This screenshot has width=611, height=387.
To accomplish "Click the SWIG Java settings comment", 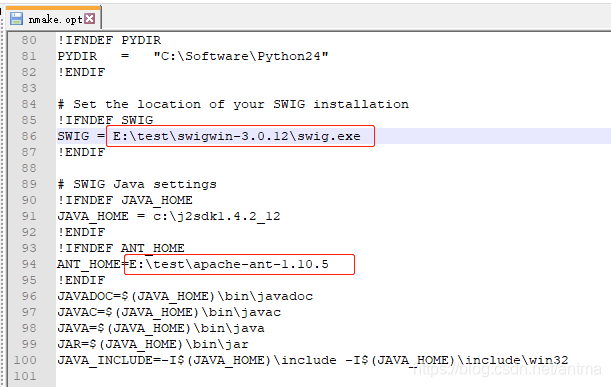I will 137,184.
